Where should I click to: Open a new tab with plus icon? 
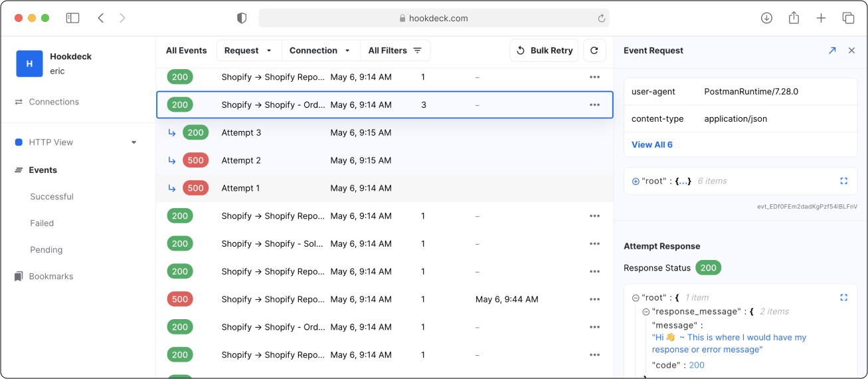pos(821,18)
